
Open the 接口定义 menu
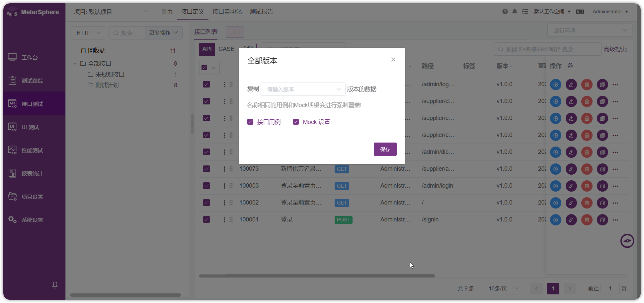point(192,12)
